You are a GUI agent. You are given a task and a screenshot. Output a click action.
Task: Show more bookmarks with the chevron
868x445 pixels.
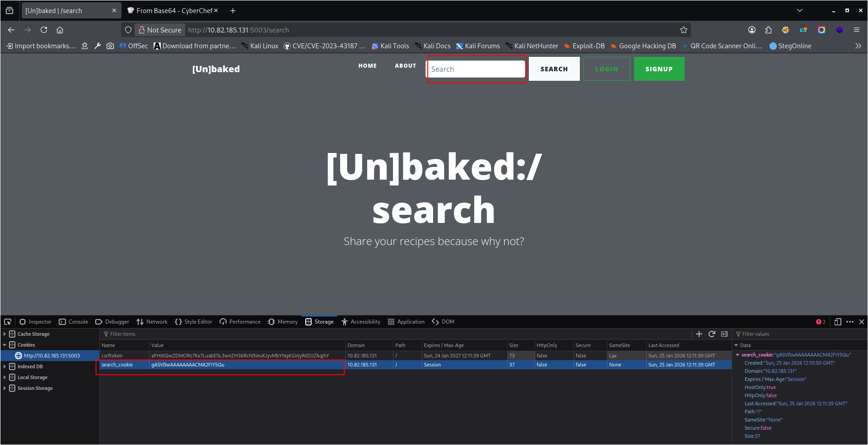coord(858,46)
